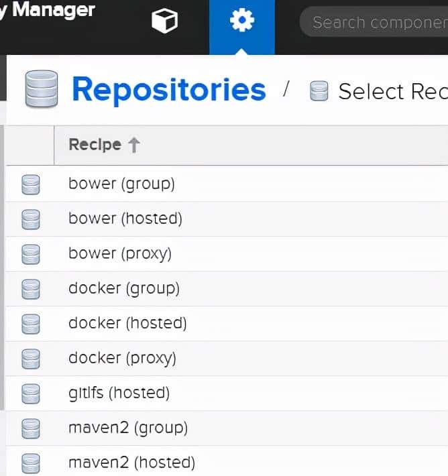Screen dimensions: 448x476
Task: Click the docker (hosted) row icon
Action: click(x=31, y=323)
